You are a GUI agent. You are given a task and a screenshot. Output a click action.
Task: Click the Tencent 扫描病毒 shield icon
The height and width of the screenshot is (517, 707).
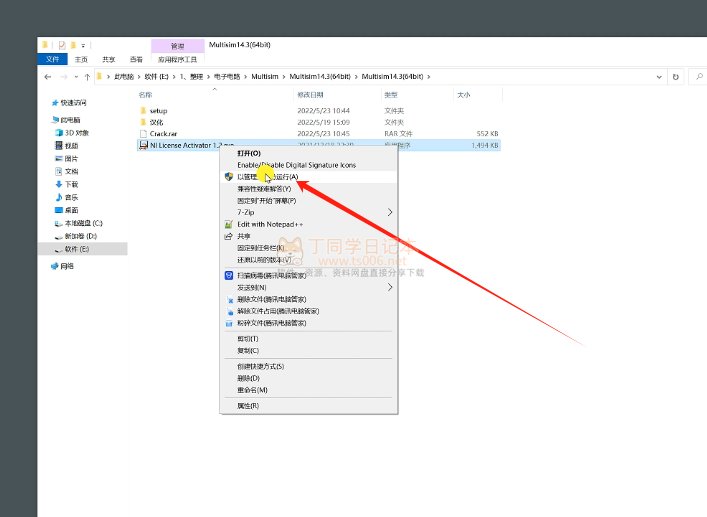(229, 275)
